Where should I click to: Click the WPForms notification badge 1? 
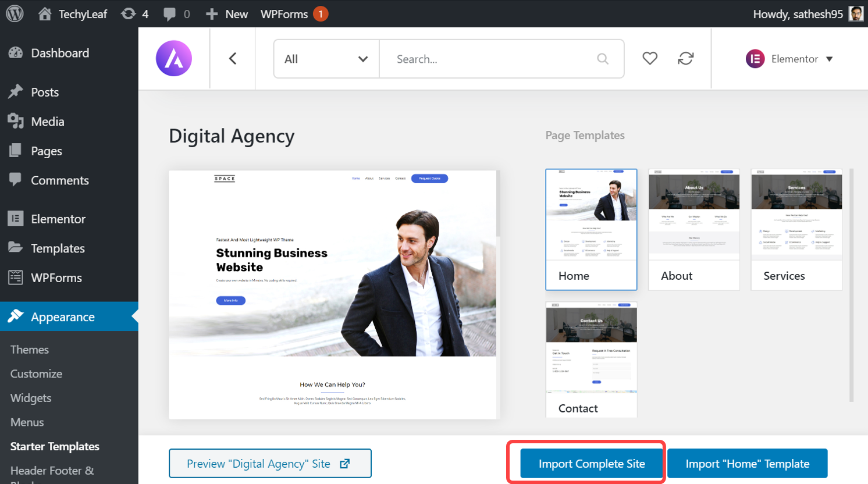click(x=321, y=14)
